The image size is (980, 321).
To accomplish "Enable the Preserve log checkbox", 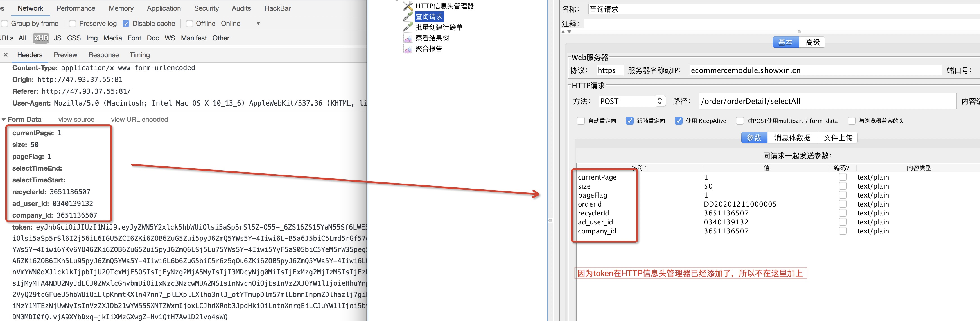I will point(72,24).
